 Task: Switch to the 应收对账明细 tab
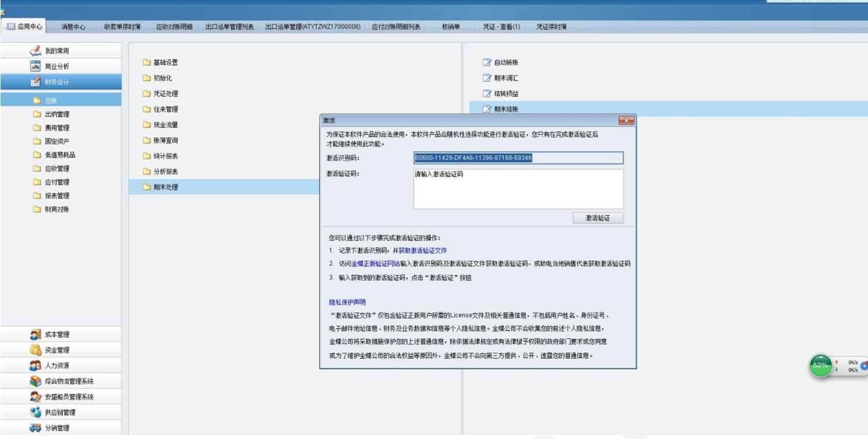(174, 27)
